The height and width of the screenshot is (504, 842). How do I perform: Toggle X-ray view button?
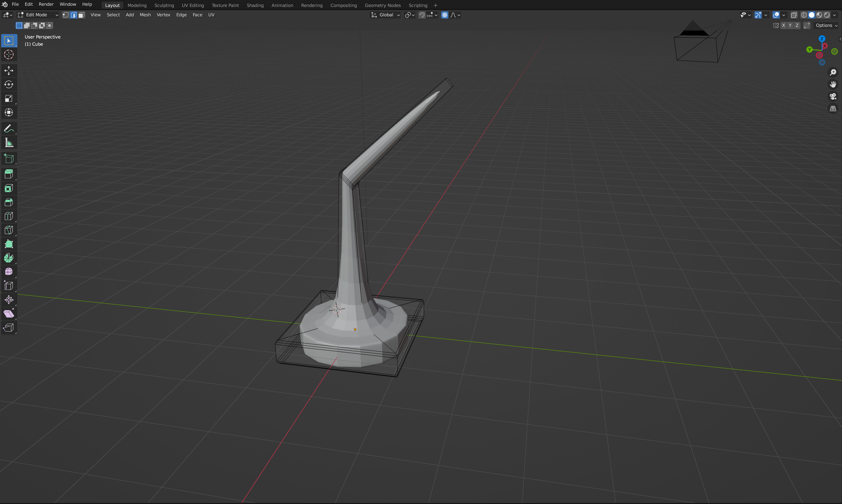pos(794,15)
